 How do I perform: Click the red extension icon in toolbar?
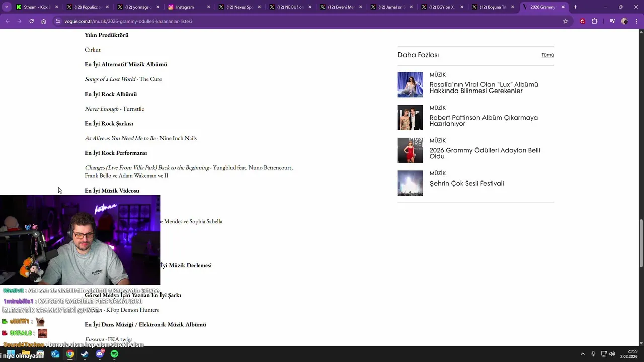(x=582, y=21)
